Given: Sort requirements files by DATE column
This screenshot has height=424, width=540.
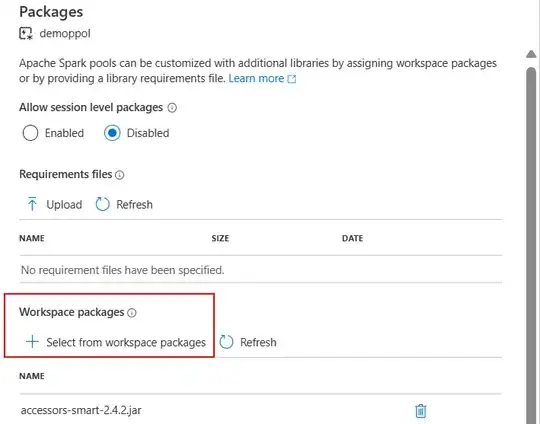Looking at the screenshot, I should 352,238.
